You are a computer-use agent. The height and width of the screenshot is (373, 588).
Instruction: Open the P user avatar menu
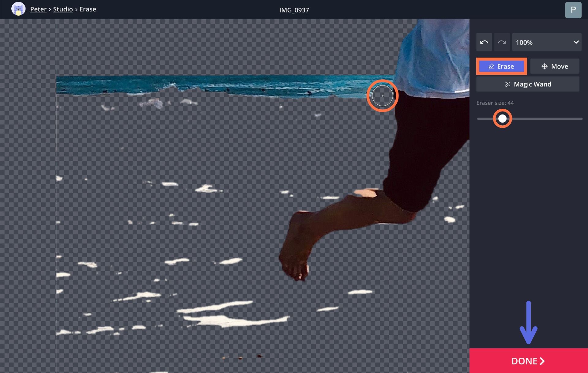(573, 10)
